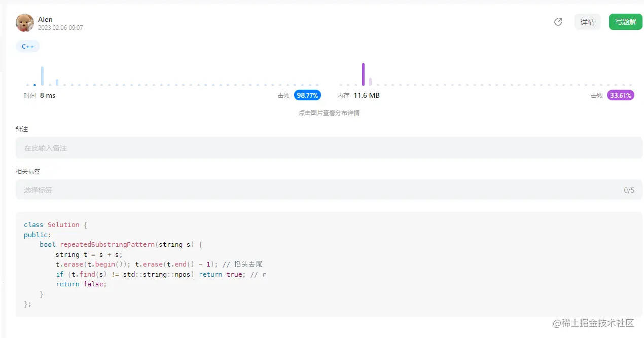Click the green 写题解 button
Image resolution: width=644 pixels, height=338 pixels.
pyautogui.click(x=625, y=22)
